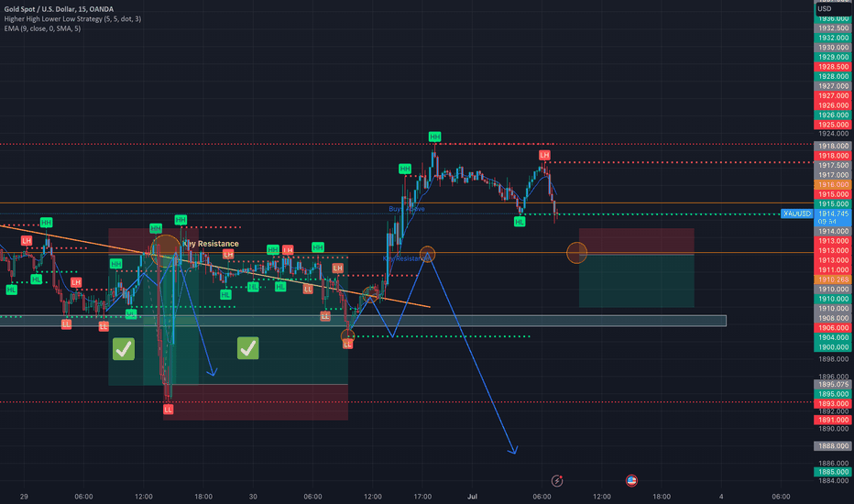
Task: Click the blue XAUUSD price line label
Action: tap(797, 214)
